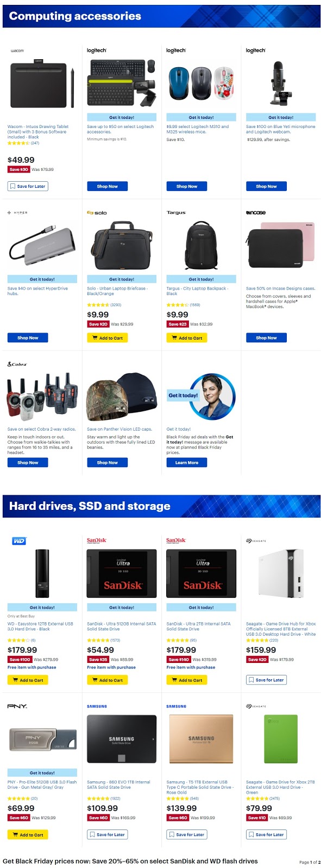Click the Incase brand logo
Image resolution: width=321 pixels, height=868 pixels.
[x=256, y=213]
